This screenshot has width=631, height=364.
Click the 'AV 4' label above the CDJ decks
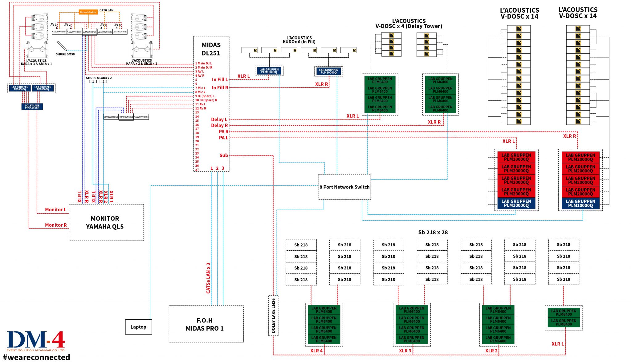click(x=117, y=25)
